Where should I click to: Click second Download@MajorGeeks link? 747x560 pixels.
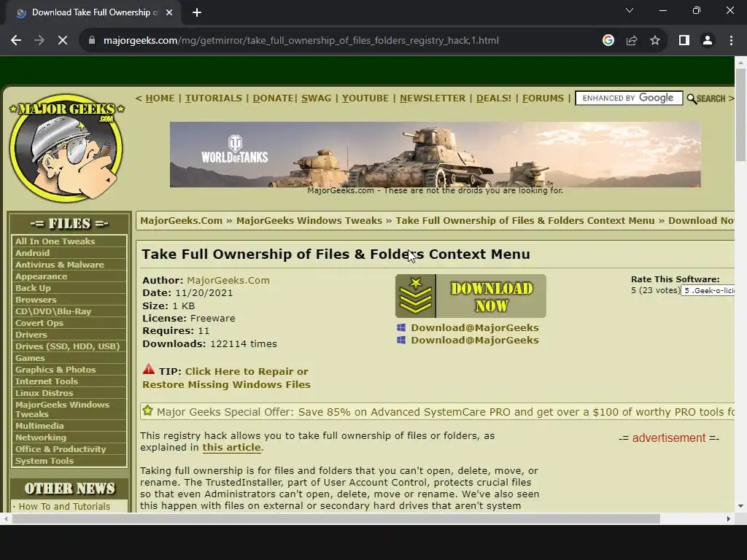(475, 340)
